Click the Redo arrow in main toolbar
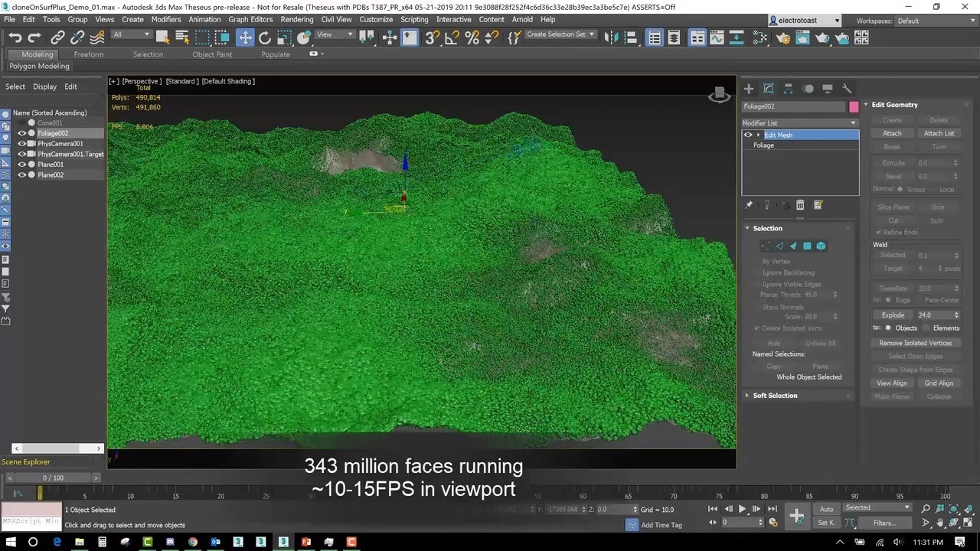 (x=34, y=37)
